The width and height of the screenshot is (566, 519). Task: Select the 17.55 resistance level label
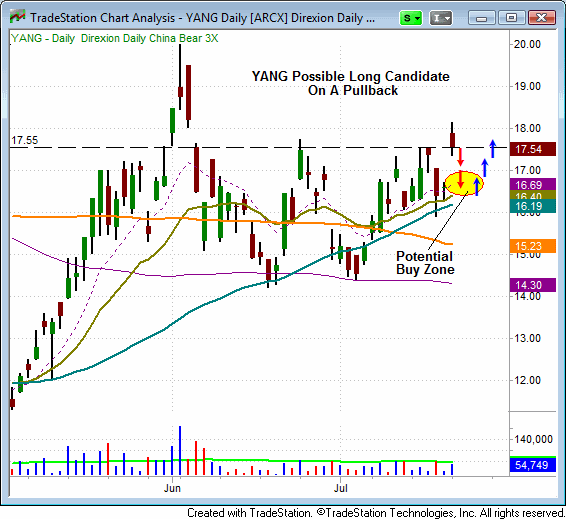pos(24,140)
